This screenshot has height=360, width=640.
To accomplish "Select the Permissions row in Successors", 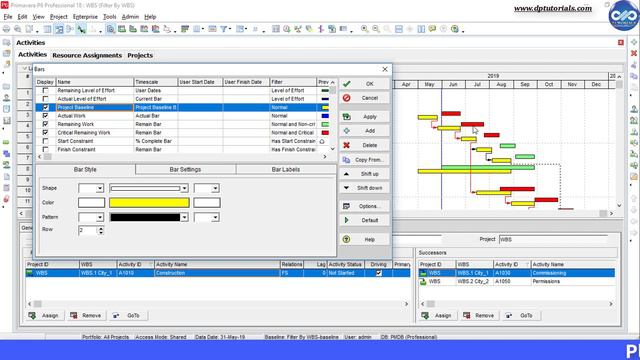I will 517,282.
